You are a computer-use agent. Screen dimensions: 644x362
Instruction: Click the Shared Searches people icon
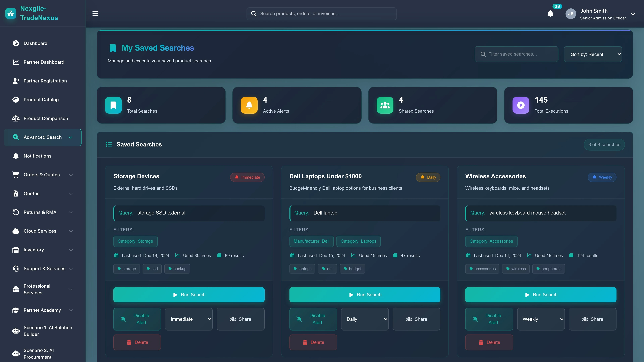pyautogui.click(x=385, y=105)
